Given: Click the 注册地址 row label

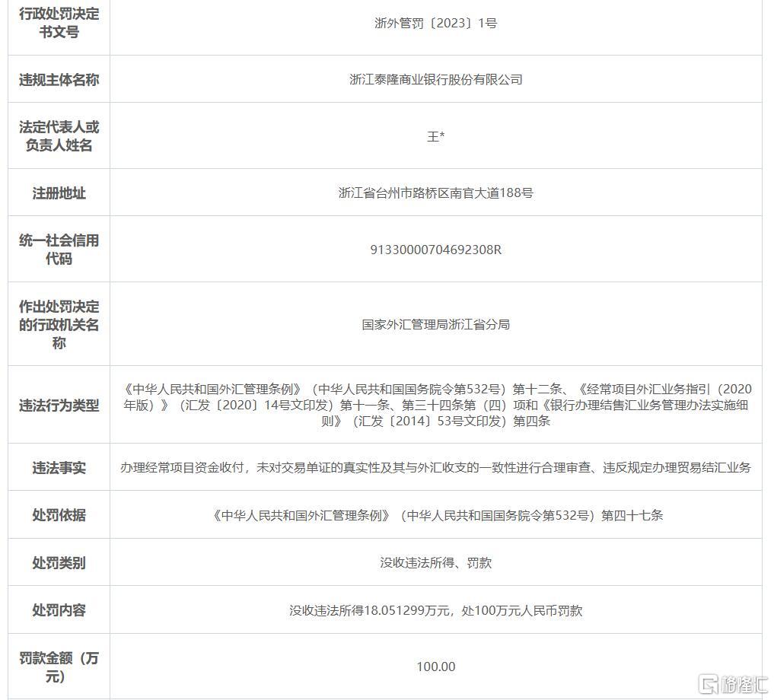Looking at the screenshot, I should (59, 192).
